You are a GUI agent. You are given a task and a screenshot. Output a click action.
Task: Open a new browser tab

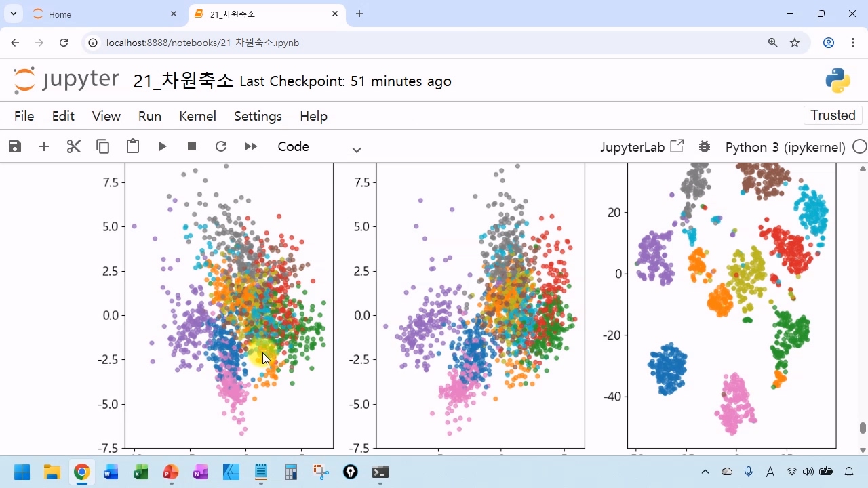[x=359, y=14]
